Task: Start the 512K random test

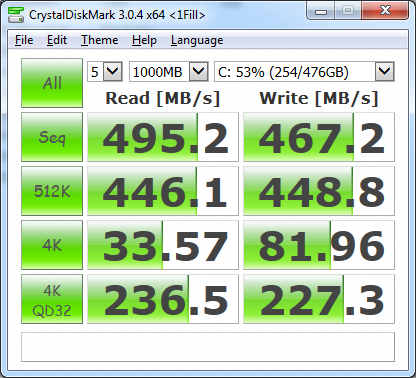Action: tap(52, 191)
